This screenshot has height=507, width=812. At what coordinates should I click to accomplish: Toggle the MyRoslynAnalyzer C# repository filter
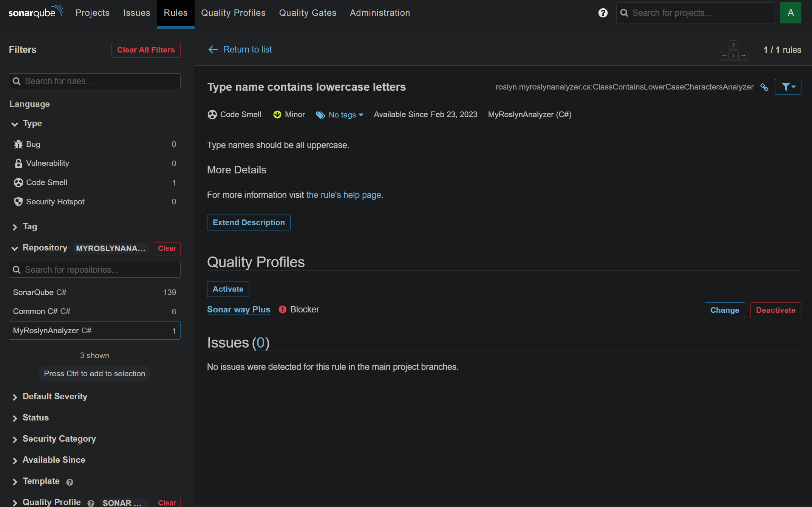94,330
